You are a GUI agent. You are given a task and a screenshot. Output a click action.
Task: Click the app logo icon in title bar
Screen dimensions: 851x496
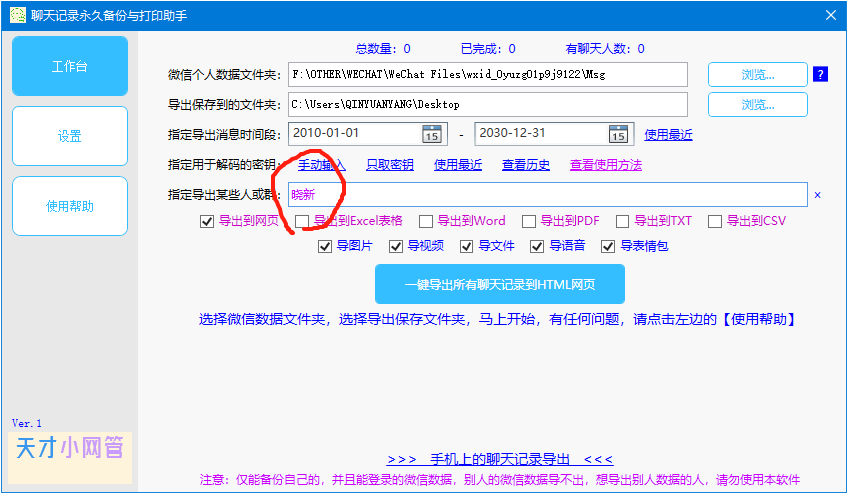click(x=17, y=15)
